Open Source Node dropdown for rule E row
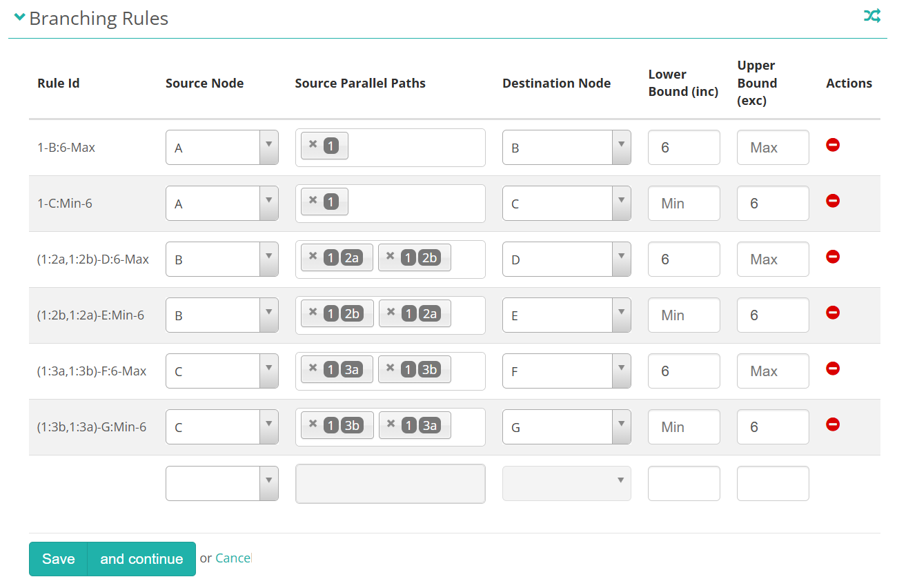897x588 pixels. coord(222,315)
